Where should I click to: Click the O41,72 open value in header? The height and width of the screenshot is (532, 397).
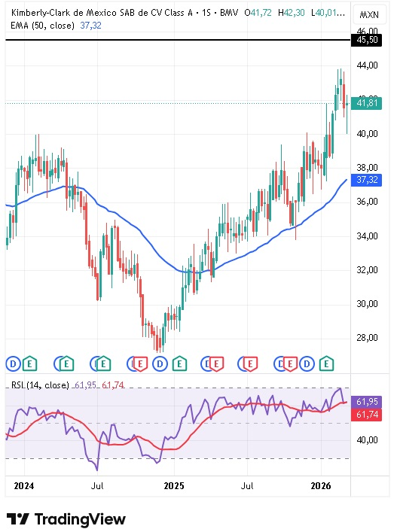[258, 13]
